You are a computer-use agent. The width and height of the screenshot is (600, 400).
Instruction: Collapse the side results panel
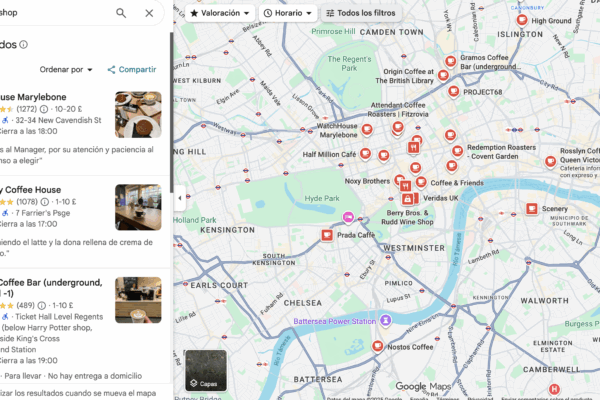pos(180,198)
